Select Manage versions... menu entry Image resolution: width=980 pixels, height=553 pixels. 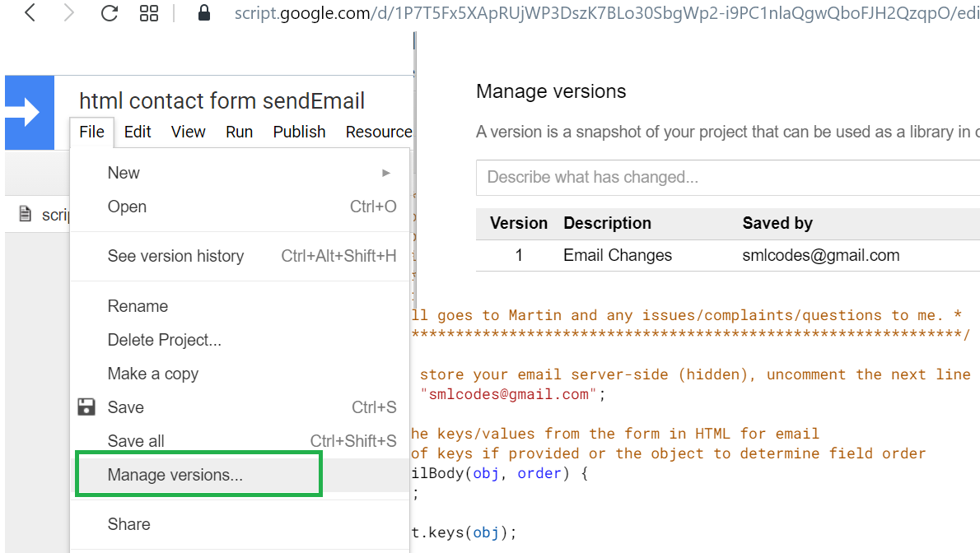click(175, 475)
